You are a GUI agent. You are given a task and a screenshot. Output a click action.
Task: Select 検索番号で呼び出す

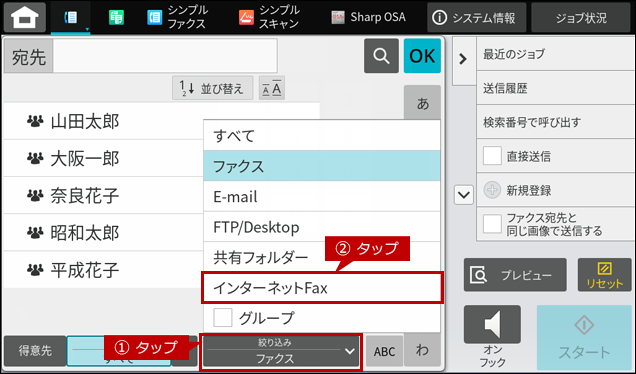click(555, 122)
